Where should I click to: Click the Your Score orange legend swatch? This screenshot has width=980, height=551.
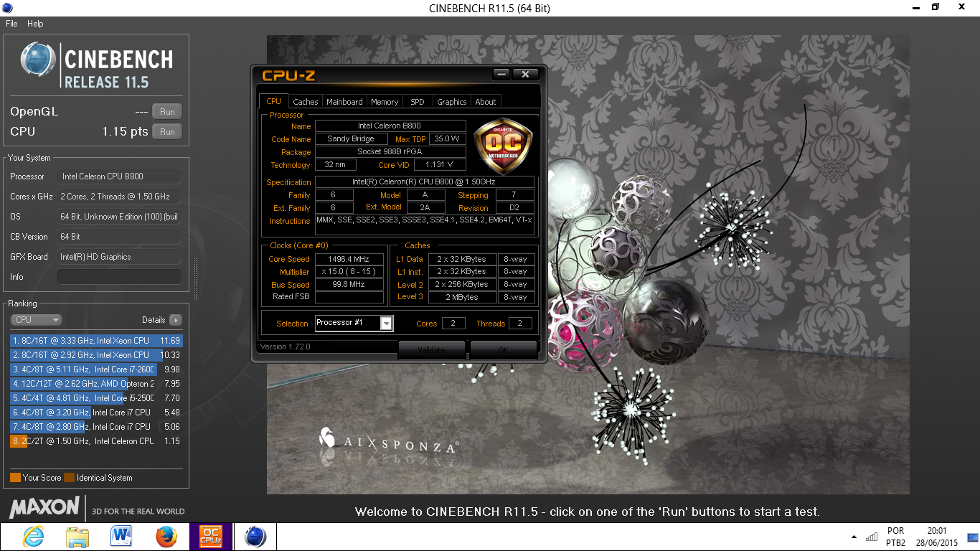(15, 478)
